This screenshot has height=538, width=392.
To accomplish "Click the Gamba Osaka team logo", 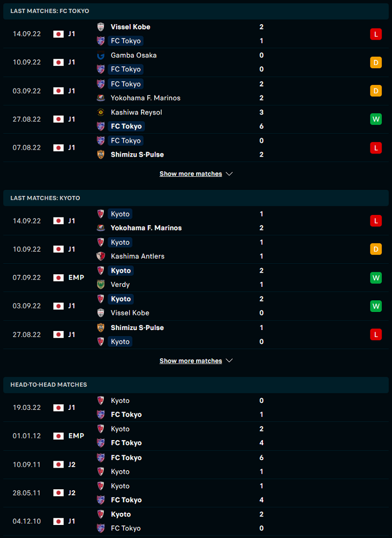I will 101,55.
